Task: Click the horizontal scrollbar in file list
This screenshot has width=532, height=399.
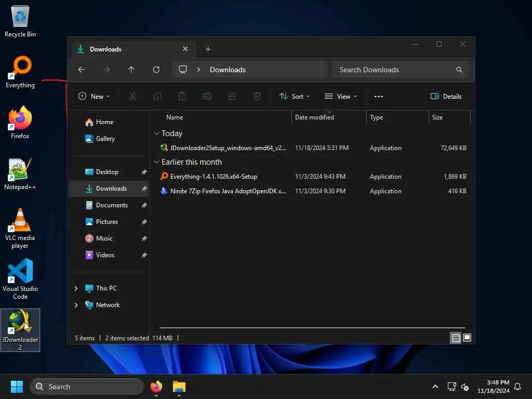Action: pyautogui.click(x=312, y=328)
